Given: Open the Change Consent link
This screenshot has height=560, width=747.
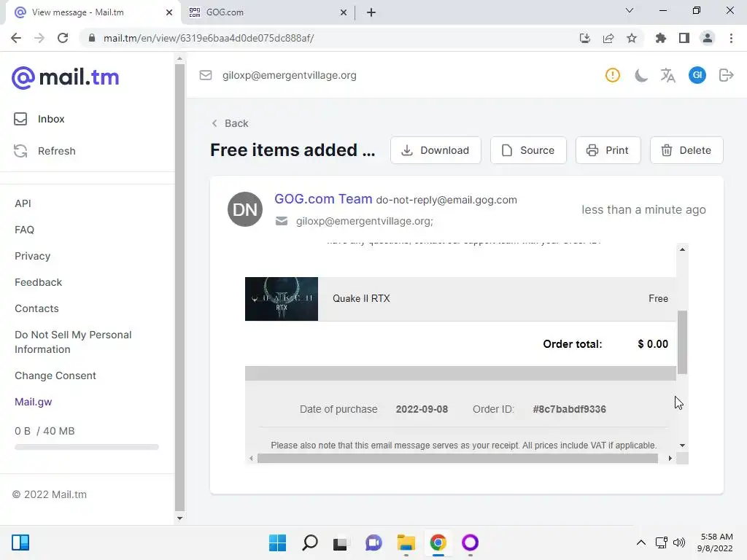Looking at the screenshot, I should pos(55,376).
